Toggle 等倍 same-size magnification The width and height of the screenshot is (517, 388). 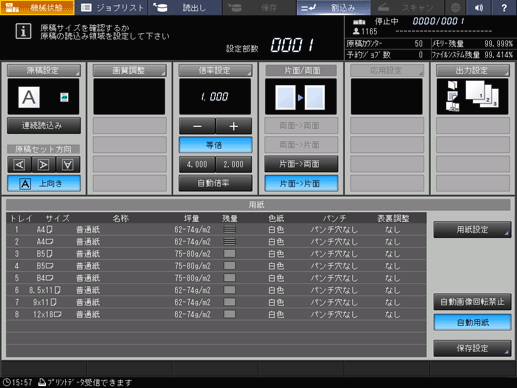click(215, 145)
